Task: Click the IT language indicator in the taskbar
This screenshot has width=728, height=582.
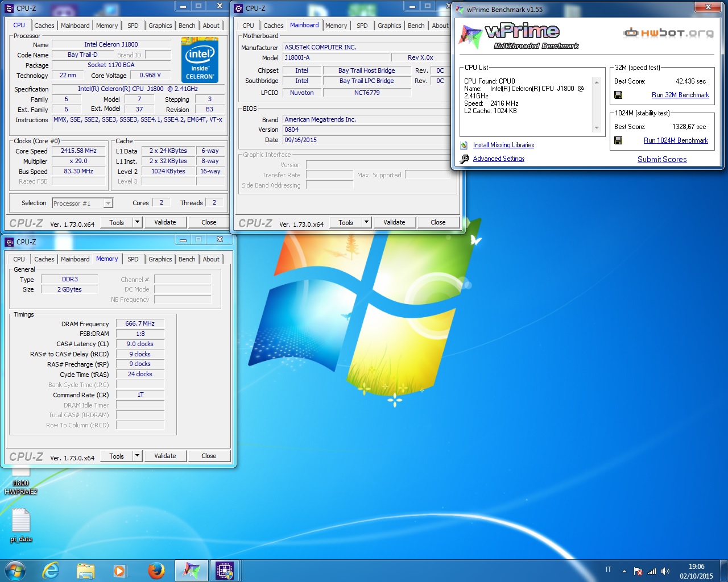Action: click(609, 569)
